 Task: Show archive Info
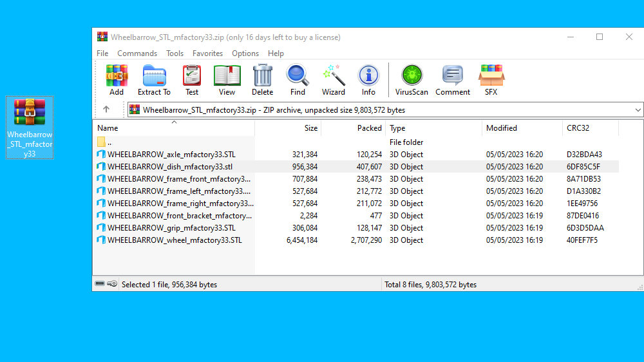[x=368, y=80]
